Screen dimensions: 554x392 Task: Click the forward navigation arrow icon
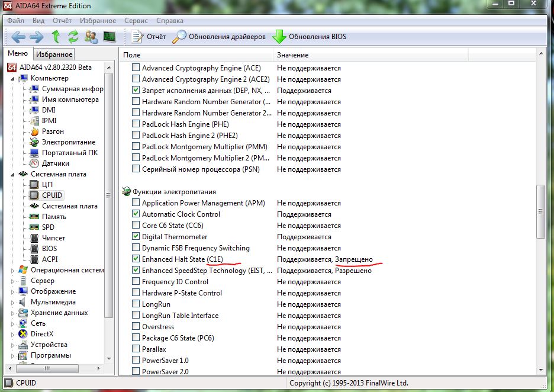[x=37, y=37]
